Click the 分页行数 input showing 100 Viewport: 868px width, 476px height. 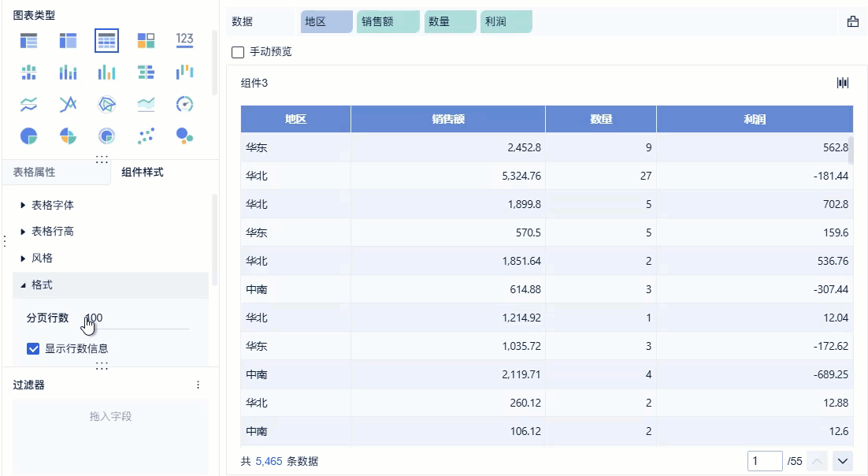pyautogui.click(x=136, y=318)
